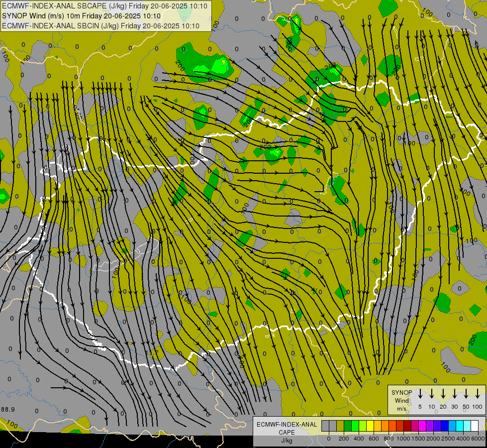
Task: Select the dark green CAPE swatch
Action: [348, 426]
